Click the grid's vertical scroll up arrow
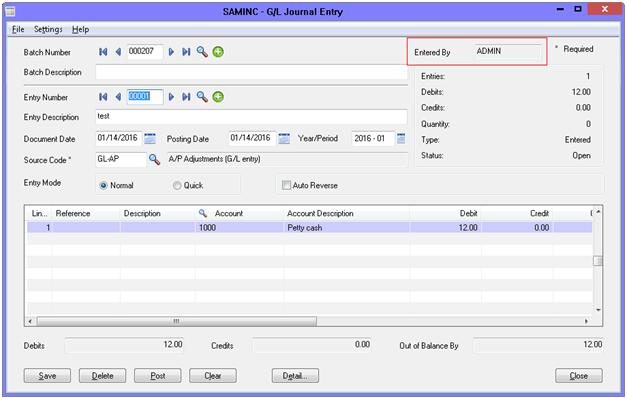The image size is (627, 399). click(x=598, y=212)
